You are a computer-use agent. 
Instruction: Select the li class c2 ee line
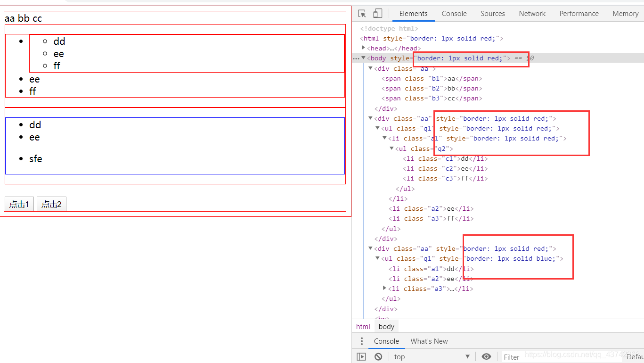point(445,168)
